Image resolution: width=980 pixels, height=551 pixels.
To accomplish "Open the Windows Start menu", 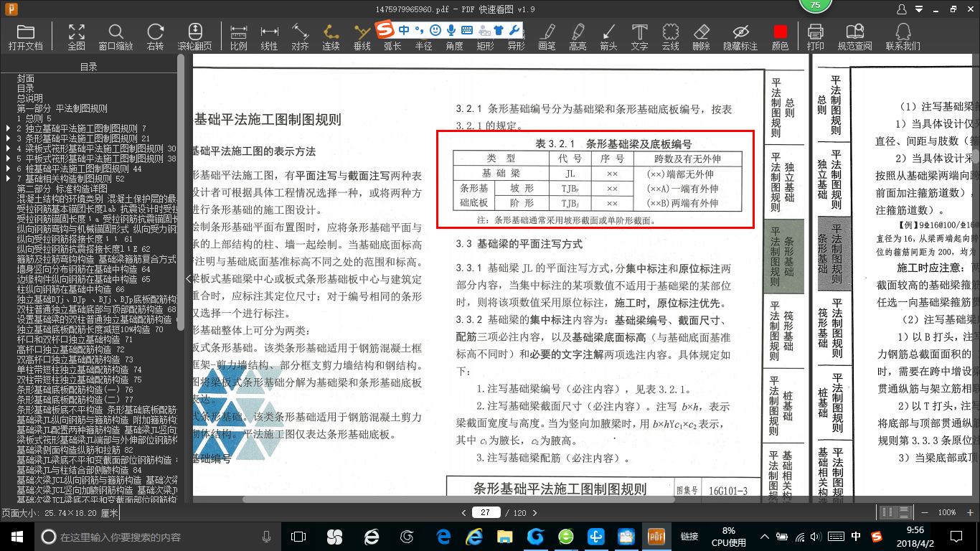I will click(x=17, y=536).
